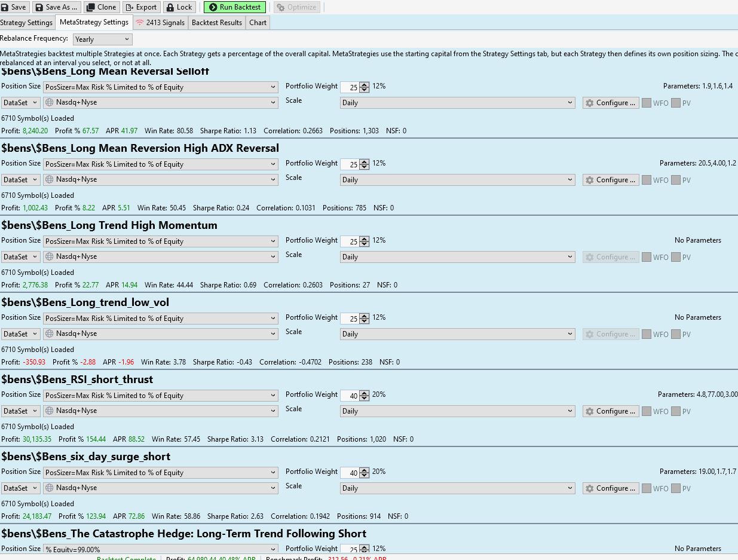This screenshot has height=560, width=738.
Task: Click Positions: 27 in High Momentum stats
Action: click(x=350, y=285)
